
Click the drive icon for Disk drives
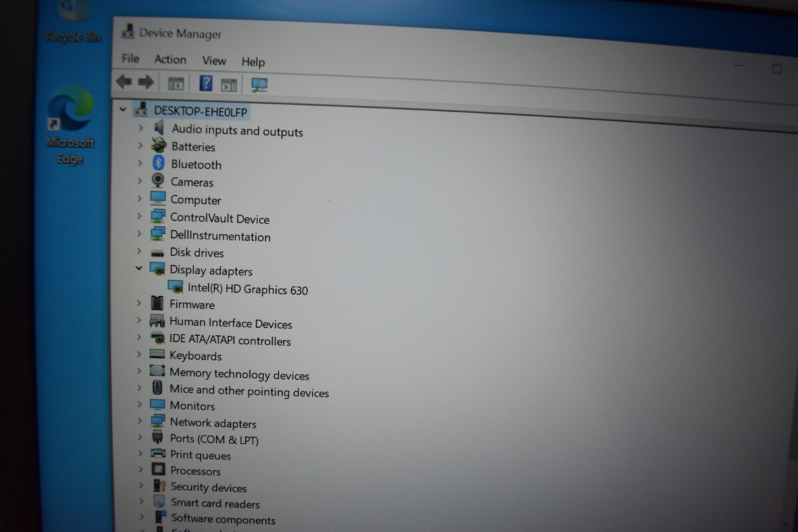[158, 253]
